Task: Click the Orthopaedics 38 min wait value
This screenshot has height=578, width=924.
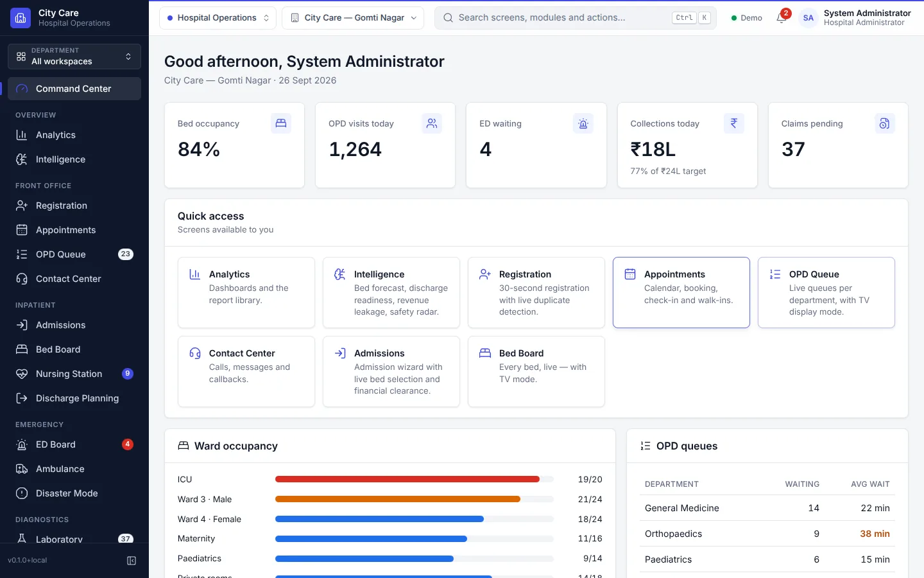Action: pyautogui.click(x=875, y=534)
